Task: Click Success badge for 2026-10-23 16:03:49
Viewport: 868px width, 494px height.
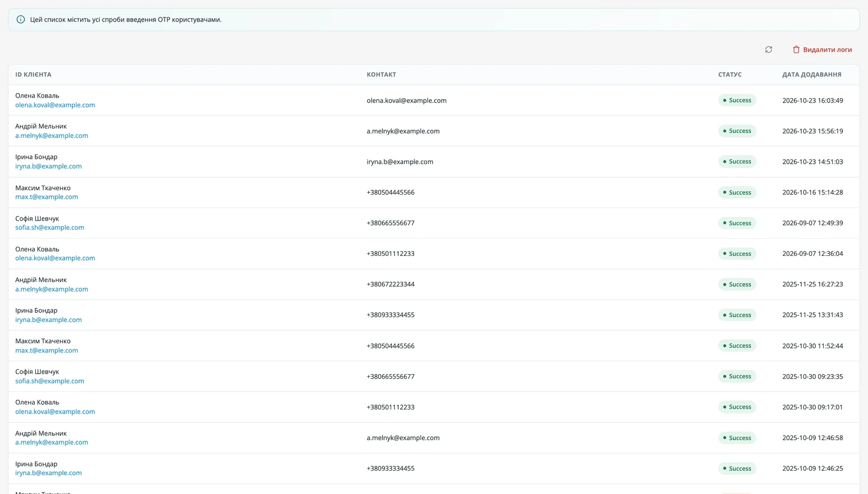Action: pyautogui.click(x=737, y=100)
